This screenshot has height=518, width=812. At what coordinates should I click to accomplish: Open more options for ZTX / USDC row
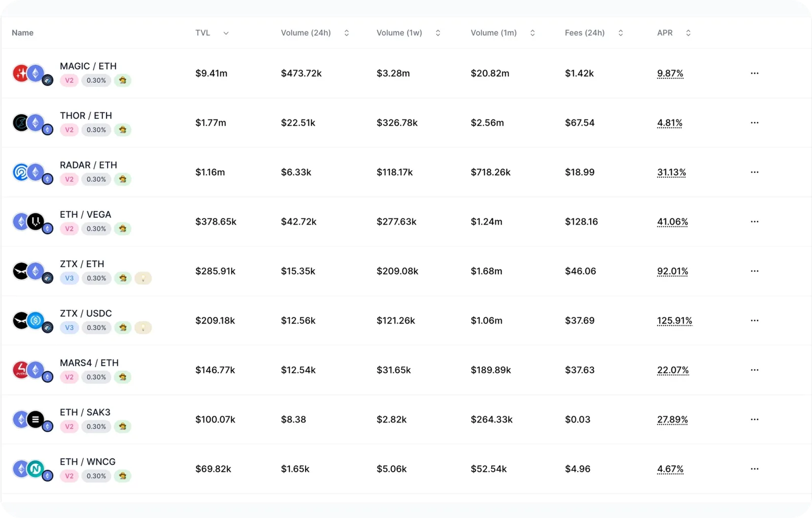click(755, 320)
